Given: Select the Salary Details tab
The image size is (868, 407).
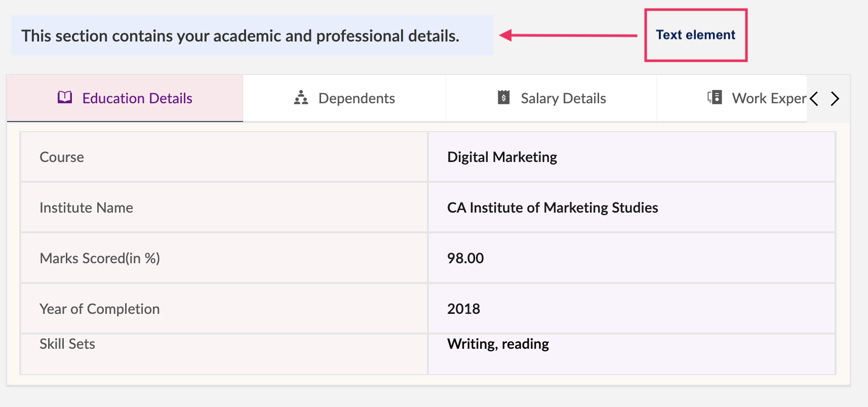Looking at the screenshot, I should [563, 98].
